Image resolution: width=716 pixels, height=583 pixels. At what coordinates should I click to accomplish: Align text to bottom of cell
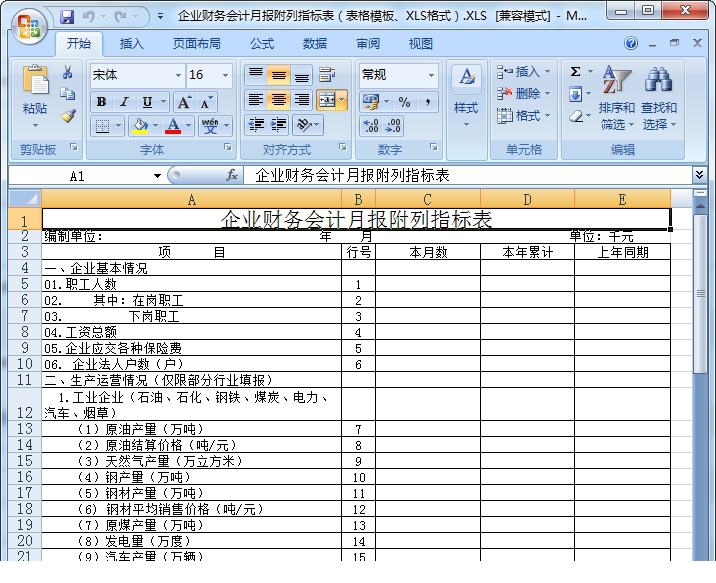pyautogui.click(x=302, y=75)
